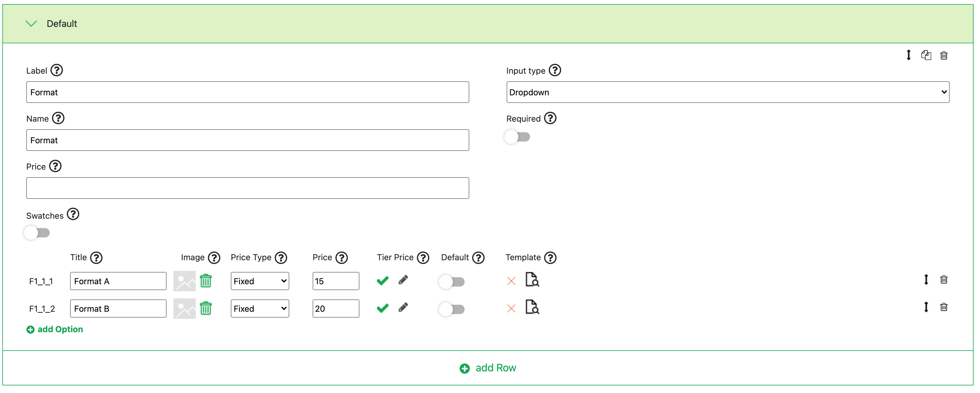The width and height of the screenshot is (980, 393).
Task: Remove the Format B option row with trash icon
Action: pyautogui.click(x=943, y=307)
